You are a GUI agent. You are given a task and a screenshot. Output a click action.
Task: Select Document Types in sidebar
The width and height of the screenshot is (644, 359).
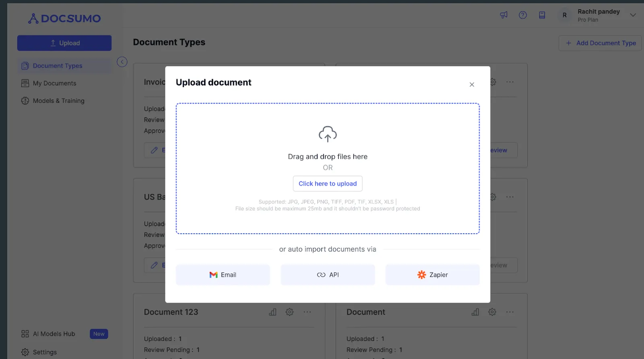[64, 66]
